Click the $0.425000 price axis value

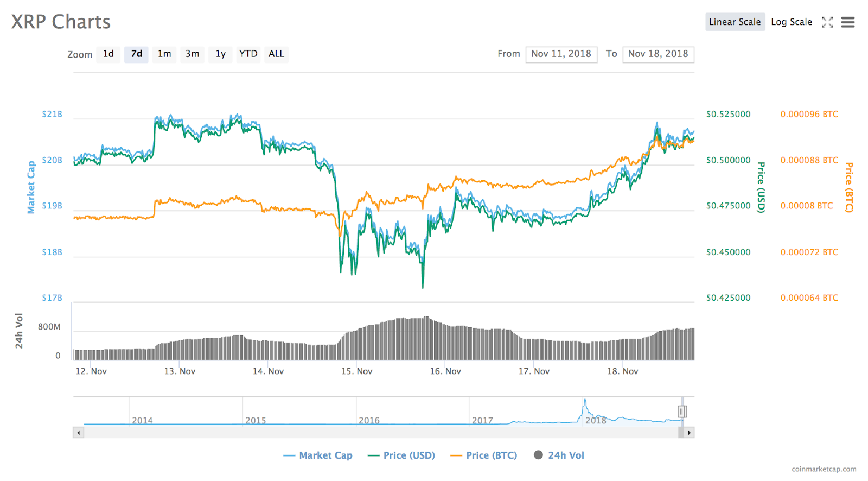tap(729, 298)
